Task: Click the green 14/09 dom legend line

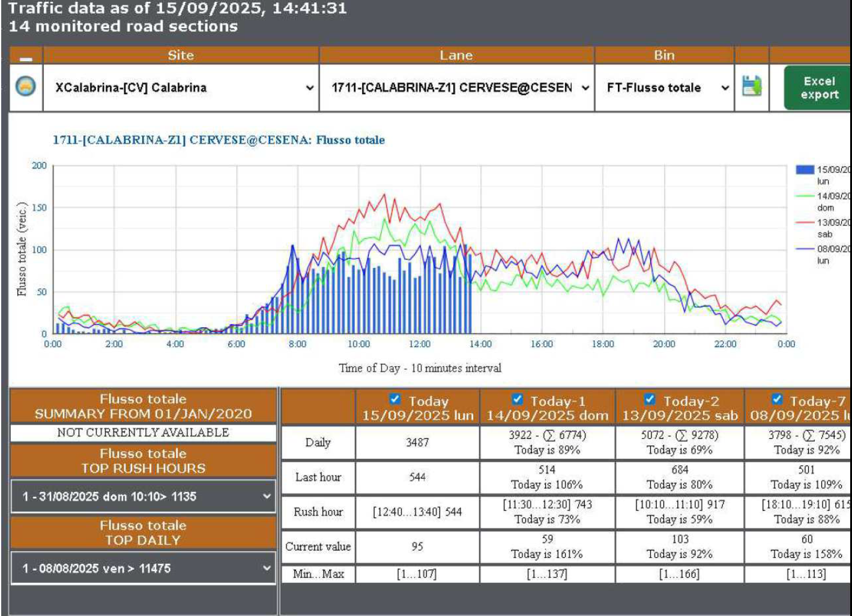Action: click(x=805, y=196)
